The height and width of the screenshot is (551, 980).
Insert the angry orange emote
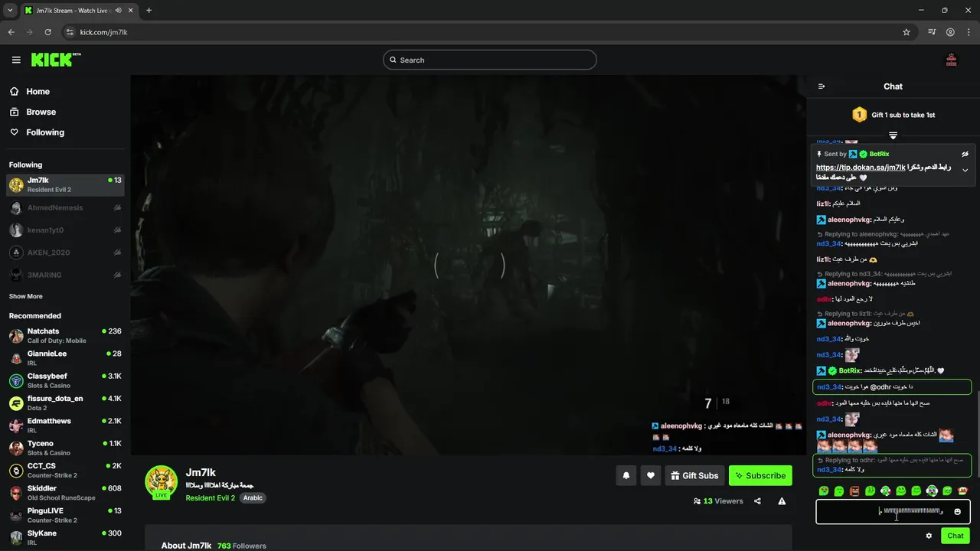point(854,491)
